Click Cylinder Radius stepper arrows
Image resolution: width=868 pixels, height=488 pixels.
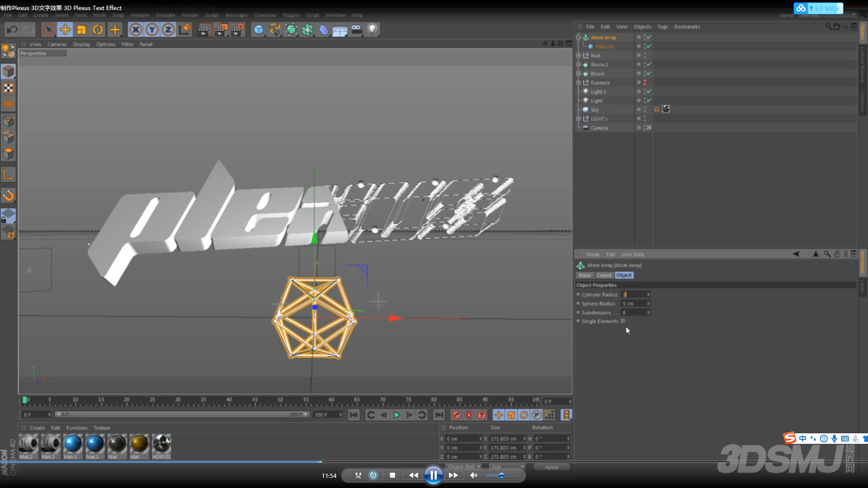point(648,295)
